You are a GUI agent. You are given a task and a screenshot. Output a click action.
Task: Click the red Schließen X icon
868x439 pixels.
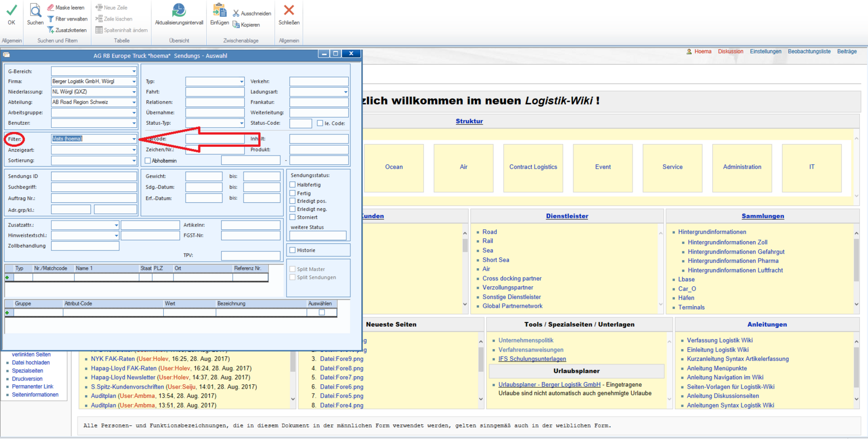click(x=289, y=10)
